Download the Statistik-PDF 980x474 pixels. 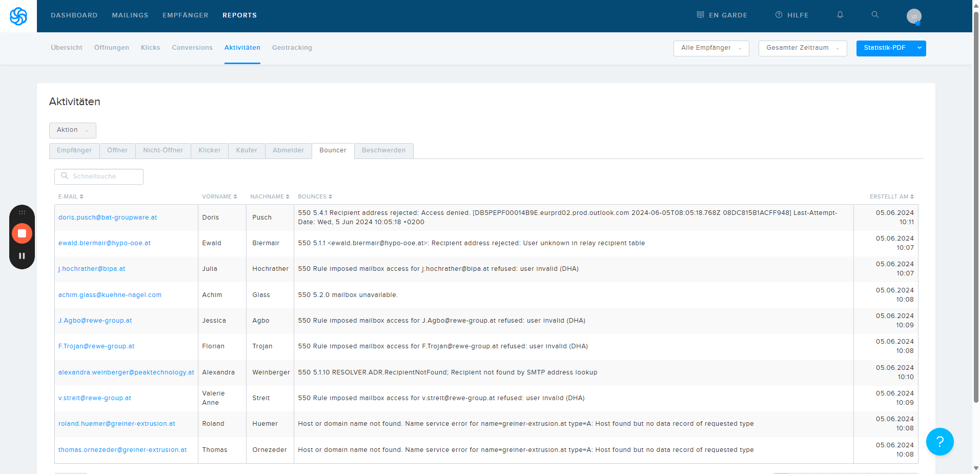tap(884, 48)
